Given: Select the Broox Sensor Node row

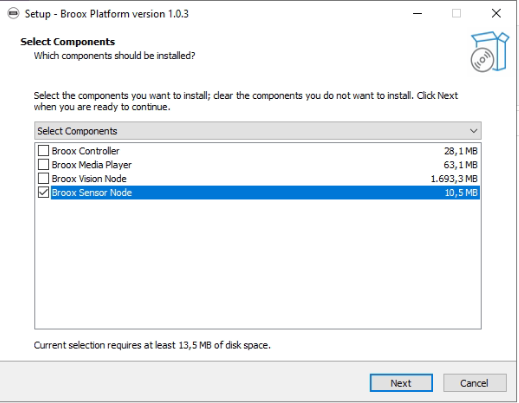Looking at the screenshot, I should pyautogui.click(x=265, y=192).
